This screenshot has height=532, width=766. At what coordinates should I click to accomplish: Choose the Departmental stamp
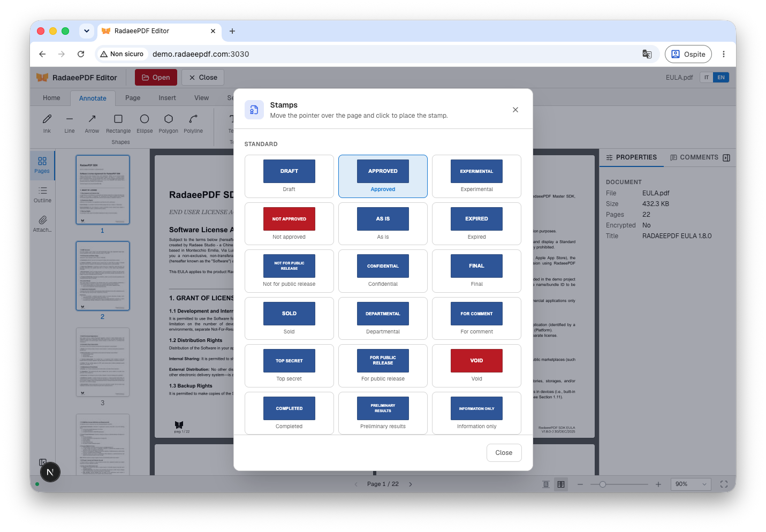(x=383, y=318)
